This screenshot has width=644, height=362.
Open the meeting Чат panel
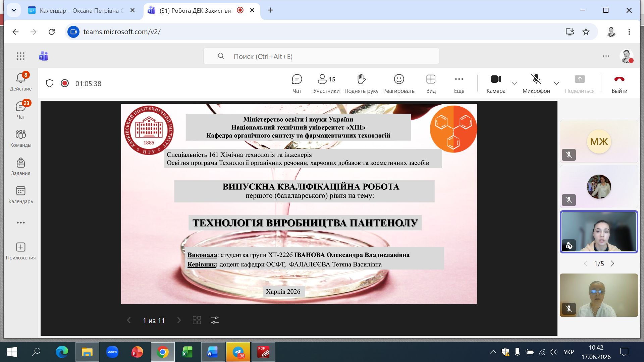[x=297, y=83]
